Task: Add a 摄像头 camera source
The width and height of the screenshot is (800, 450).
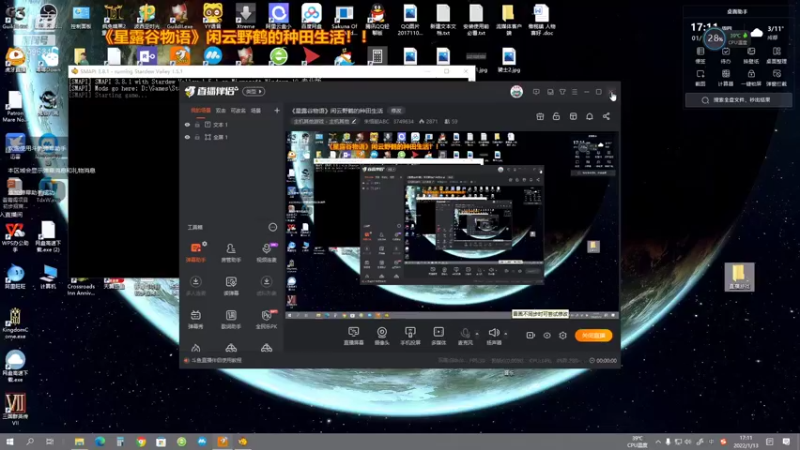Action: [x=382, y=336]
